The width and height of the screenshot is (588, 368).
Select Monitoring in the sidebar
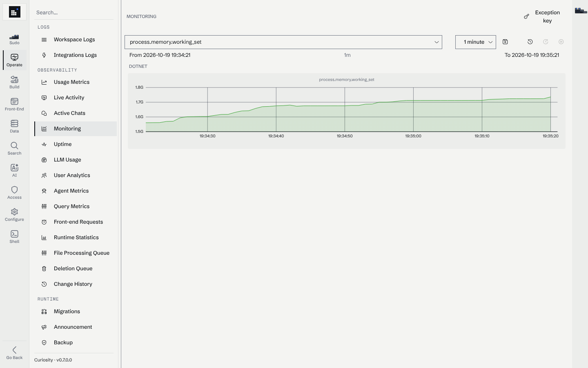(x=76, y=129)
